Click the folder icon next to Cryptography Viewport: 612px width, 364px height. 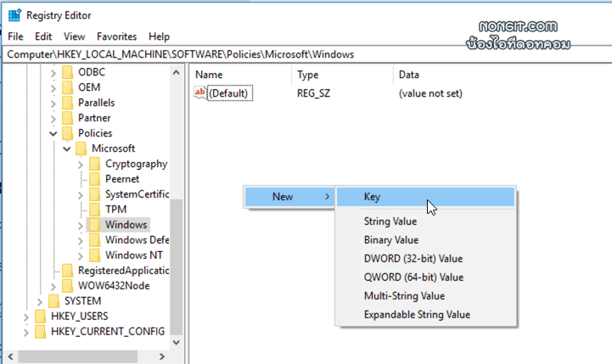(94, 164)
